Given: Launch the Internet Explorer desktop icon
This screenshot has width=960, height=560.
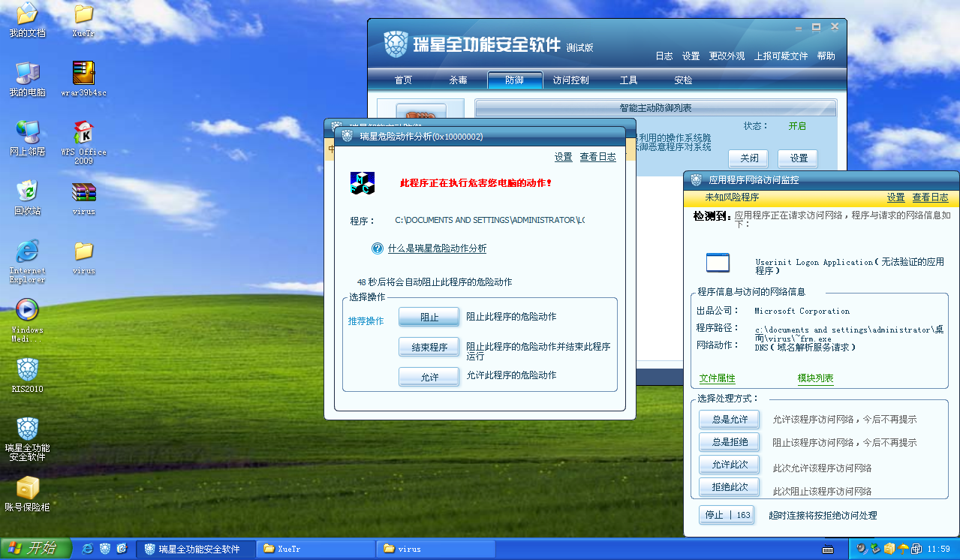Looking at the screenshot, I should 27,261.
